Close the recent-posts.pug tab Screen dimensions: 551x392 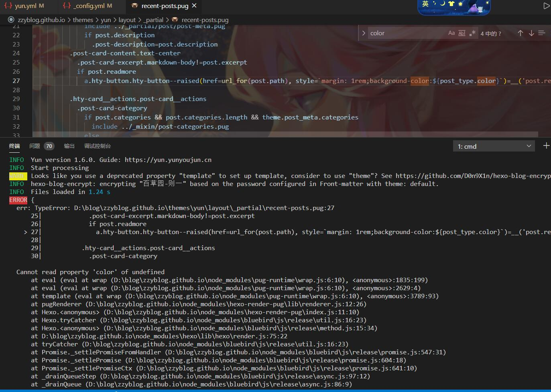click(194, 6)
